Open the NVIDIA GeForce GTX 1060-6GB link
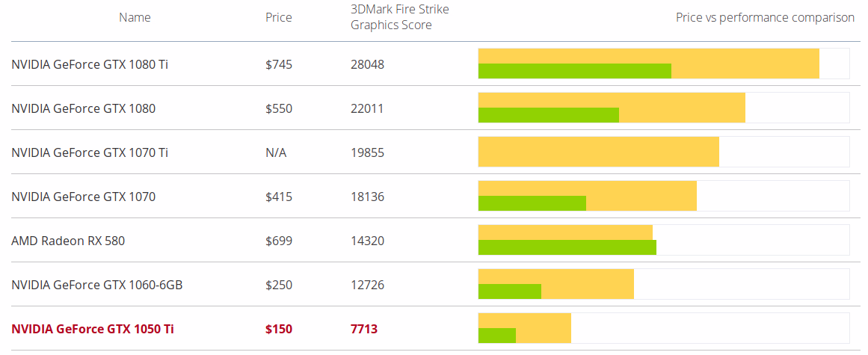The height and width of the screenshot is (355, 868). [x=97, y=285]
